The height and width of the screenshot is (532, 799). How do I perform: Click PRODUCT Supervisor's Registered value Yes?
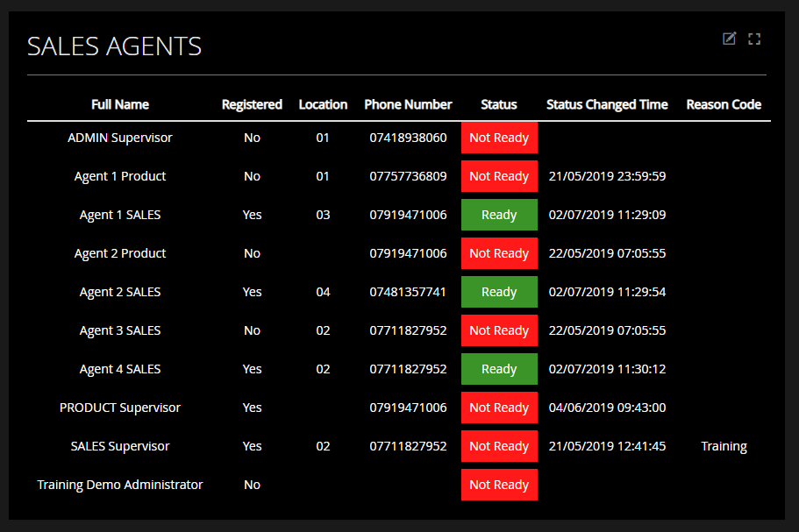[x=252, y=408]
